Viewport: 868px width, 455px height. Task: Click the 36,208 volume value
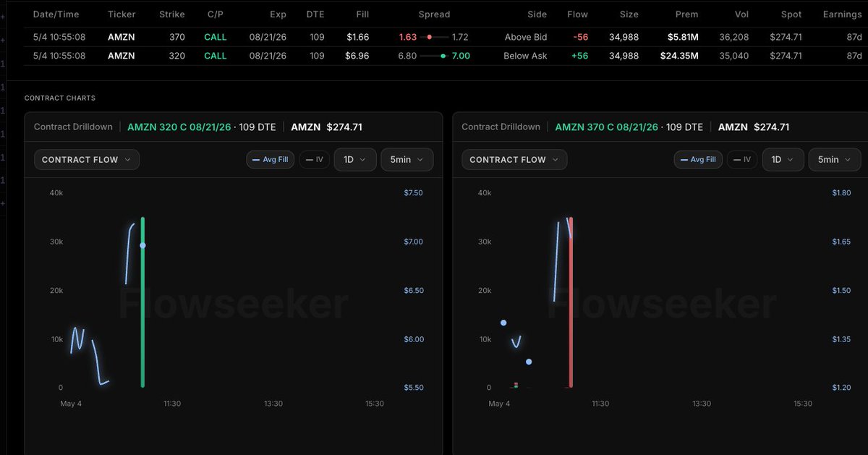(x=733, y=37)
